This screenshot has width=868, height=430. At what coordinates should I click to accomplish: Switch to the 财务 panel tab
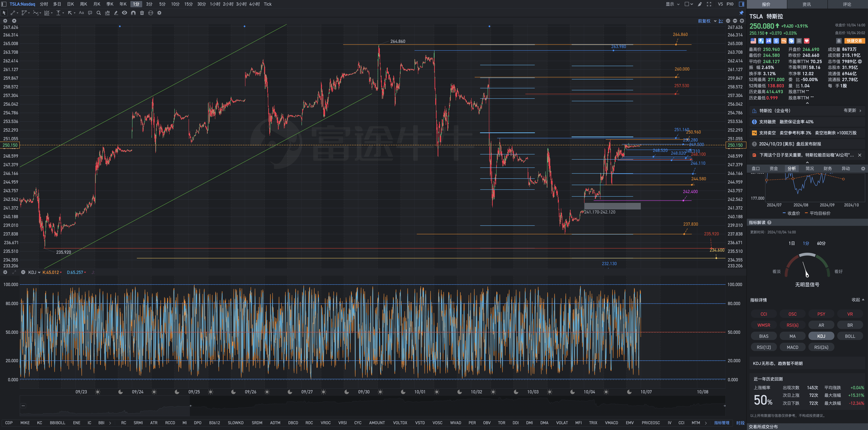pos(828,168)
